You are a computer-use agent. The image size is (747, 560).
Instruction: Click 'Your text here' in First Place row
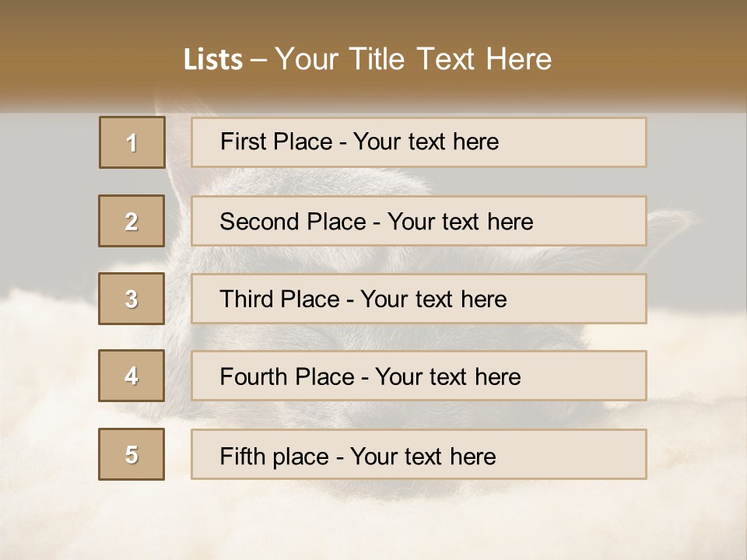tap(426, 142)
